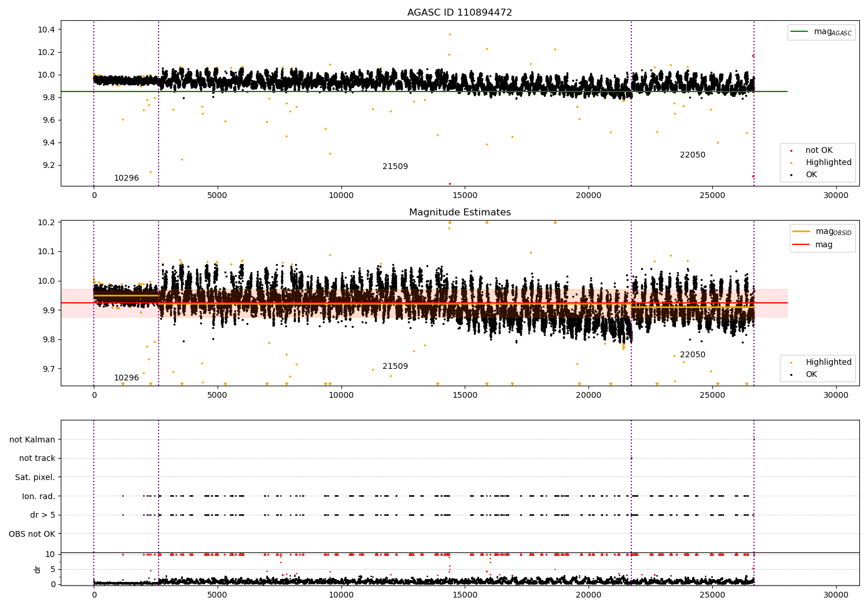The image size is (868, 608).
Task: Click the red 'not OK' point near 14400 at the top plot's bottom edge
Action: (450, 184)
